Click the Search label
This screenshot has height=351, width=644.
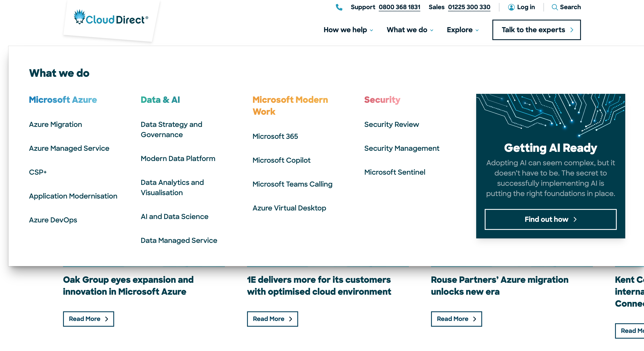click(570, 7)
